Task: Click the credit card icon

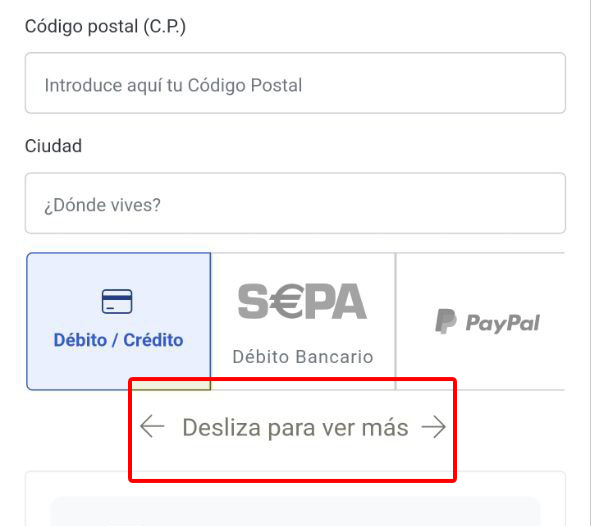Action: click(117, 301)
